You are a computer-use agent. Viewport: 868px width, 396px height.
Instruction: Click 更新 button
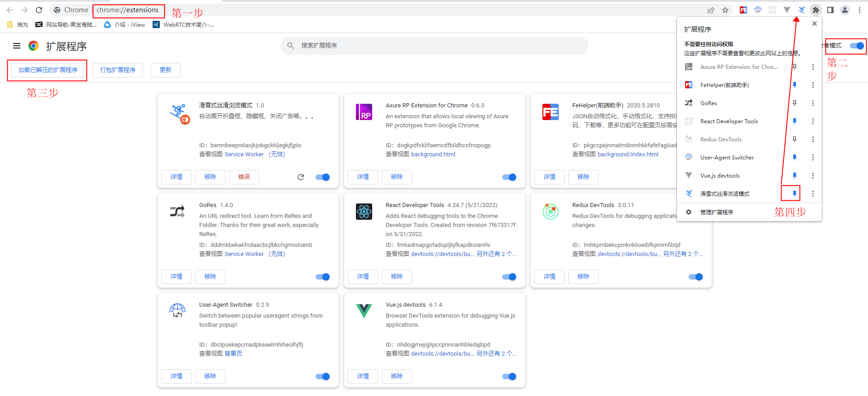tap(166, 70)
